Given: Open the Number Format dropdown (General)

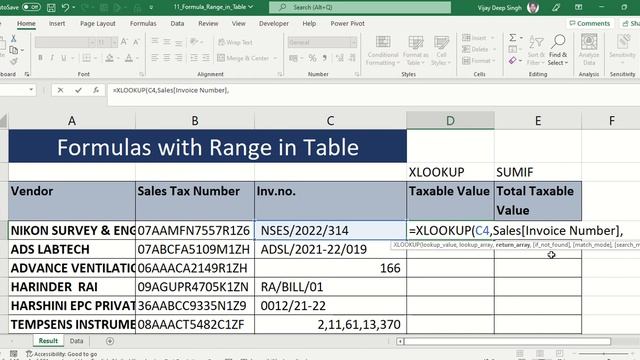Looking at the screenshot, I should click(322, 42).
